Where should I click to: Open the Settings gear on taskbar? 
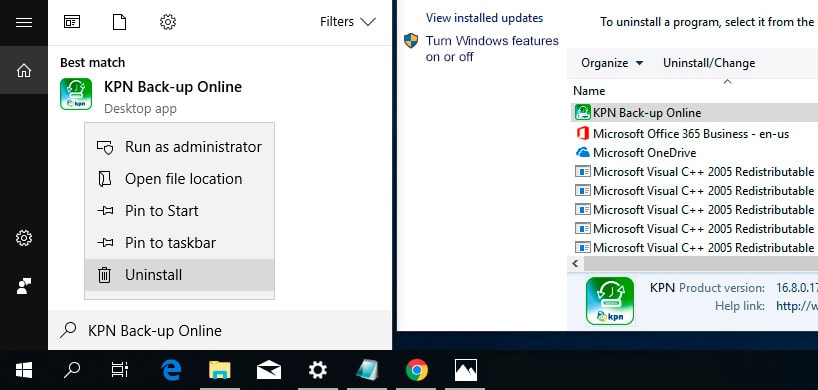click(x=317, y=370)
